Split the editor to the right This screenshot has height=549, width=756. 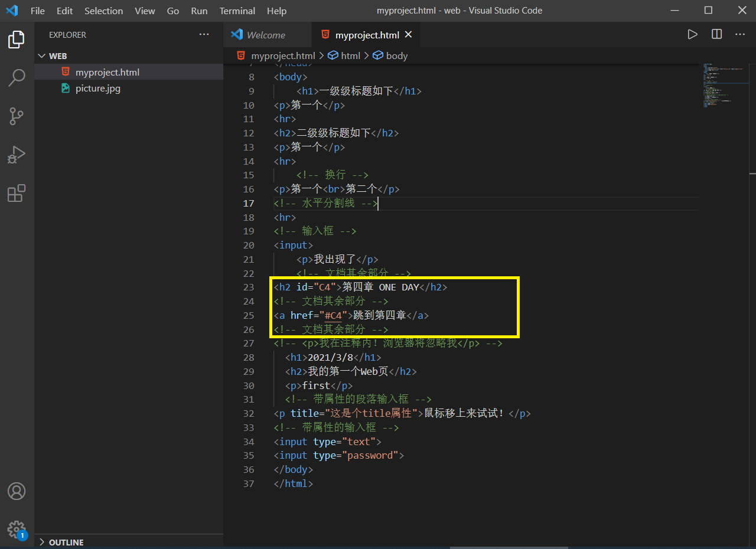tap(716, 35)
